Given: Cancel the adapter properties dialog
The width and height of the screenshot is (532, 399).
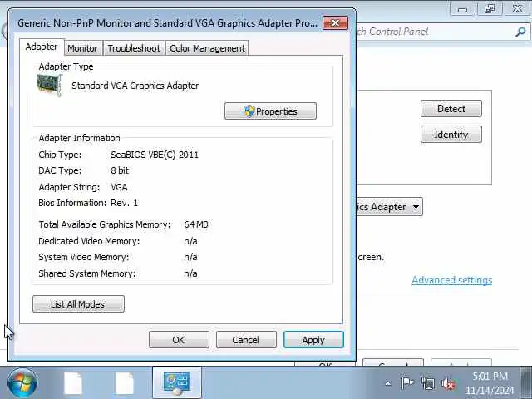Looking at the screenshot, I should pos(246,340).
